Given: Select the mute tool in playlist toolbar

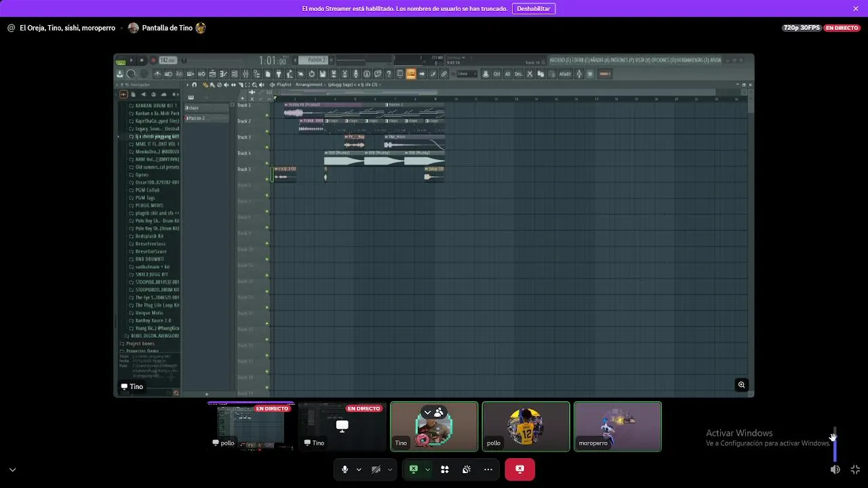Looking at the screenshot, I should coord(226,85).
